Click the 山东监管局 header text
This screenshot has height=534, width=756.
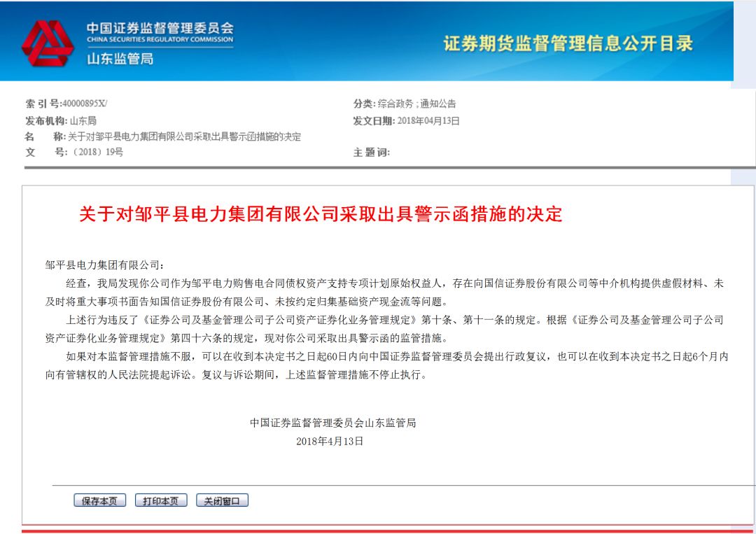[120, 59]
